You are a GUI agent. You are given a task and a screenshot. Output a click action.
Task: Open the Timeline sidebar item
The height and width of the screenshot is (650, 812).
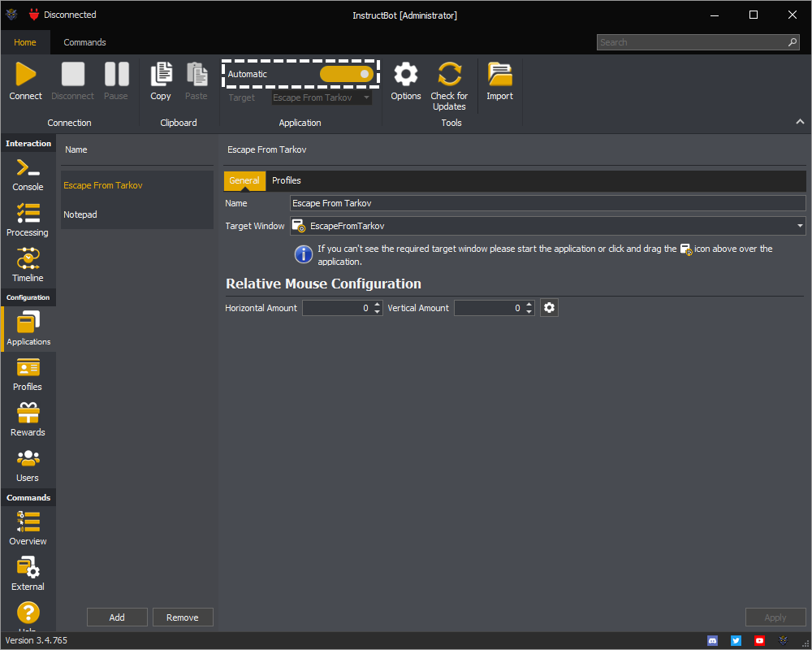click(28, 266)
